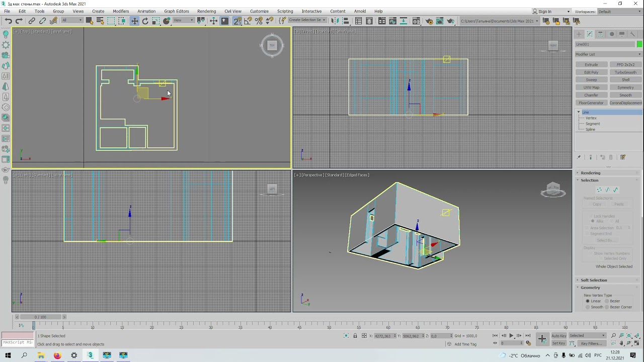Apply the Extrude modifier button
This screenshot has width=644, height=362.
(591, 65)
